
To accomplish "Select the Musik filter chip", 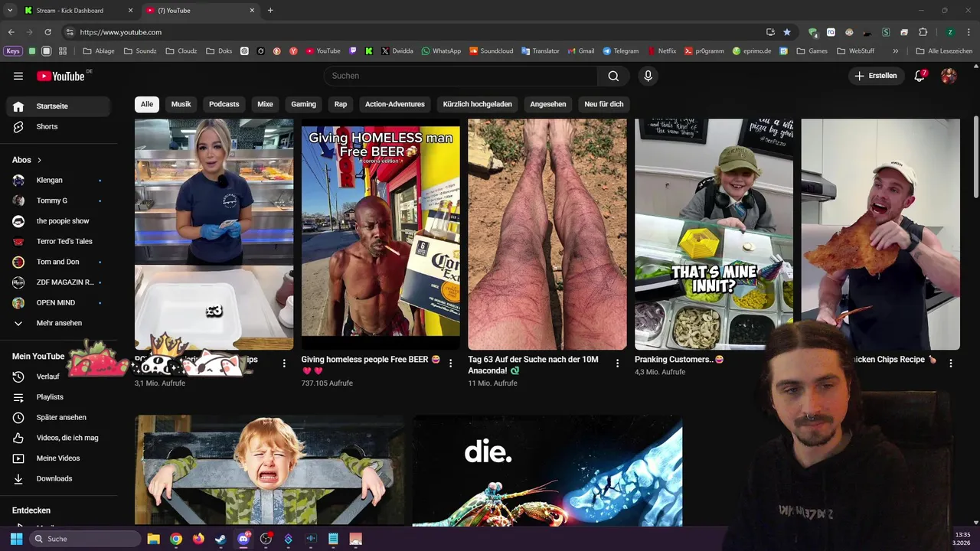I will (x=181, y=104).
